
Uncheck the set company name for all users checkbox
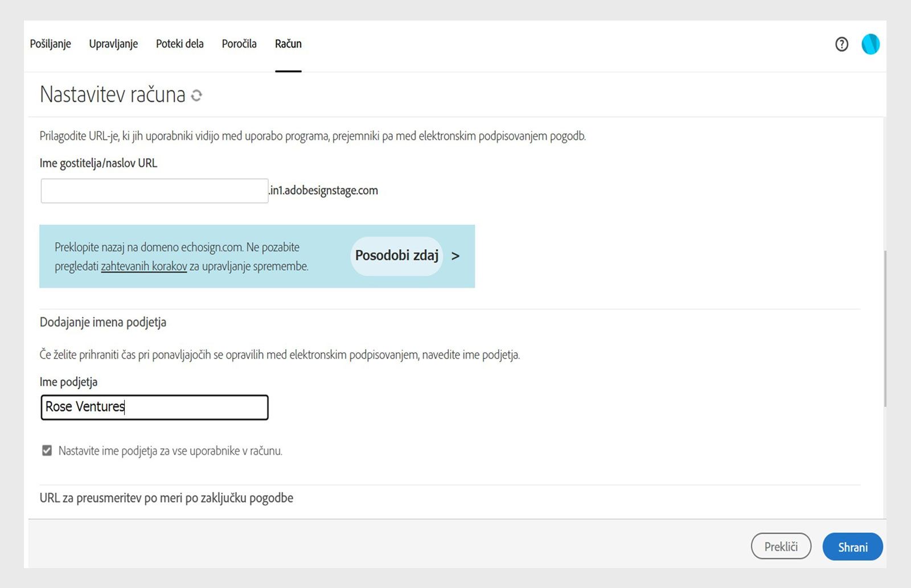click(47, 451)
